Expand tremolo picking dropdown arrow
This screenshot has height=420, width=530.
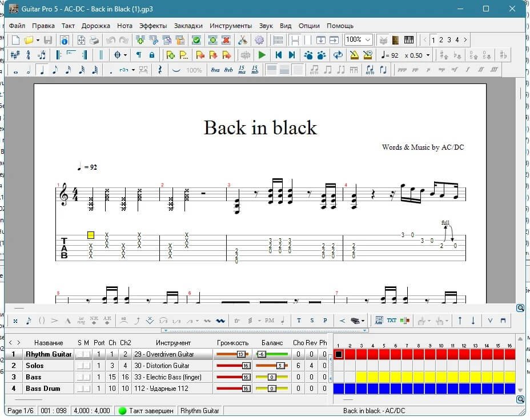click(259, 321)
